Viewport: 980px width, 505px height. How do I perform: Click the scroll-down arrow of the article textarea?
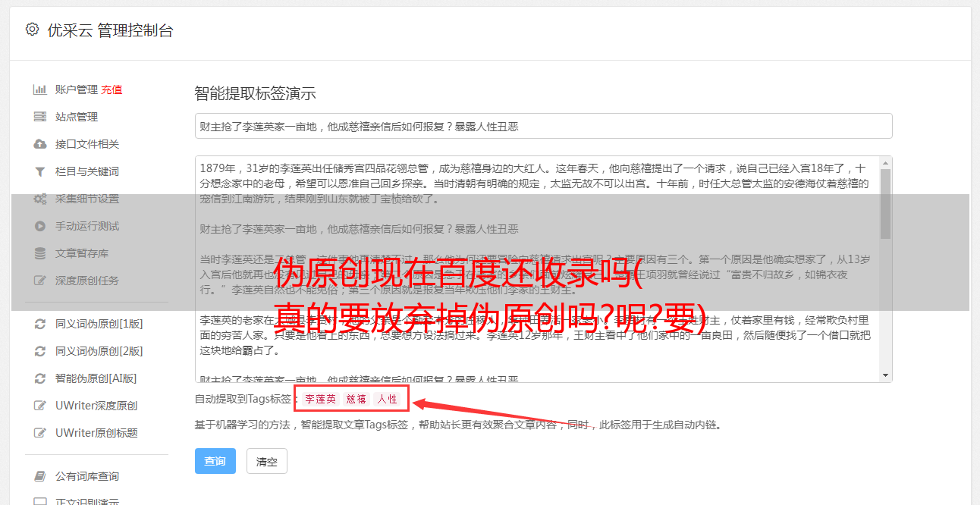(x=885, y=375)
